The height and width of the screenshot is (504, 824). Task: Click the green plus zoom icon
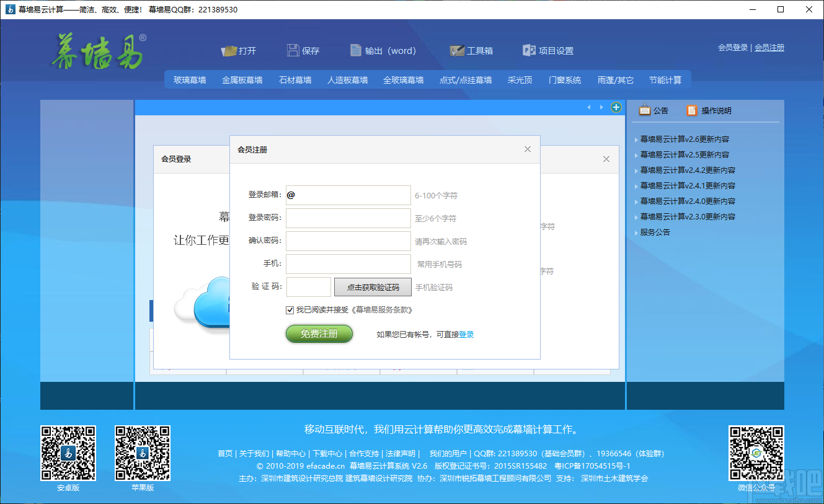coord(616,107)
